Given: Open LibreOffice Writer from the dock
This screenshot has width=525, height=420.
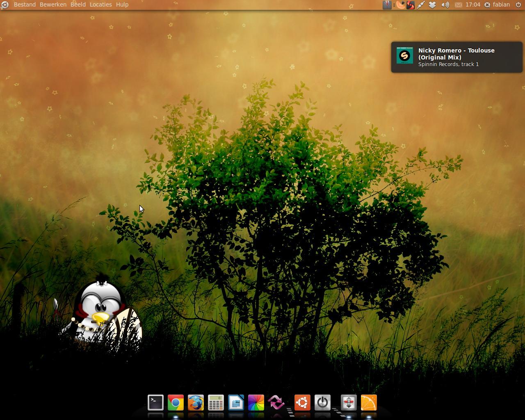Looking at the screenshot, I should point(236,402).
